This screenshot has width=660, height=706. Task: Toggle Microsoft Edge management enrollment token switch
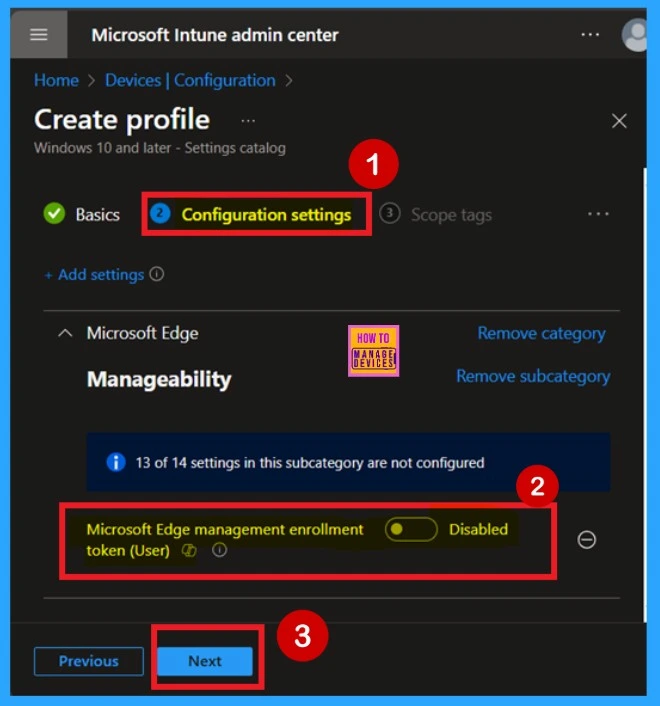411,530
